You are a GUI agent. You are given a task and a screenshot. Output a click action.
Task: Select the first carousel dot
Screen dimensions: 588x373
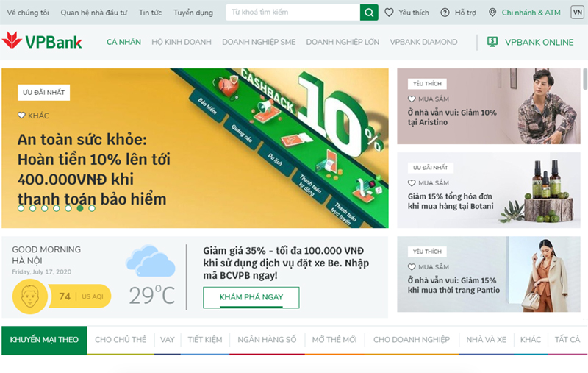tap(21, 208)
